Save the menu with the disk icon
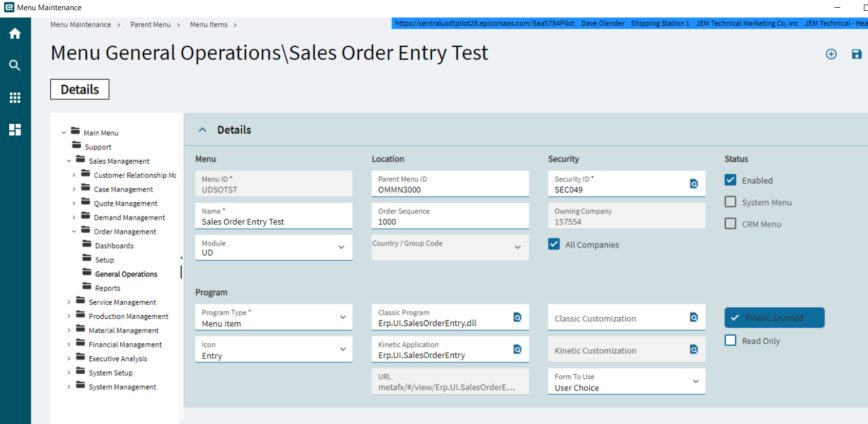 pos(856,54)
